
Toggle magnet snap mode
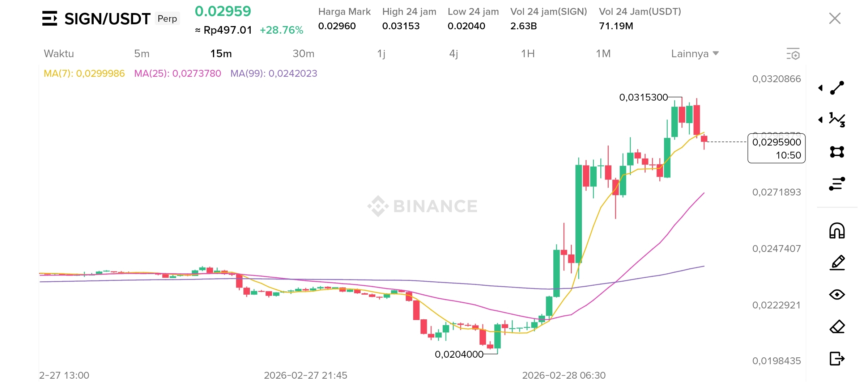click(x=837, y=231)
